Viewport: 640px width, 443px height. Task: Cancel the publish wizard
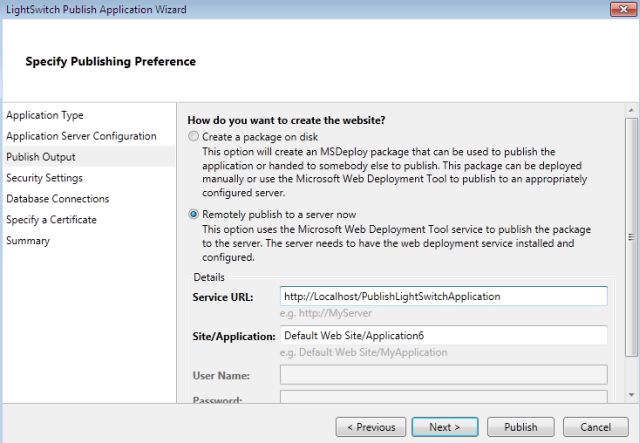click(596, 427)
